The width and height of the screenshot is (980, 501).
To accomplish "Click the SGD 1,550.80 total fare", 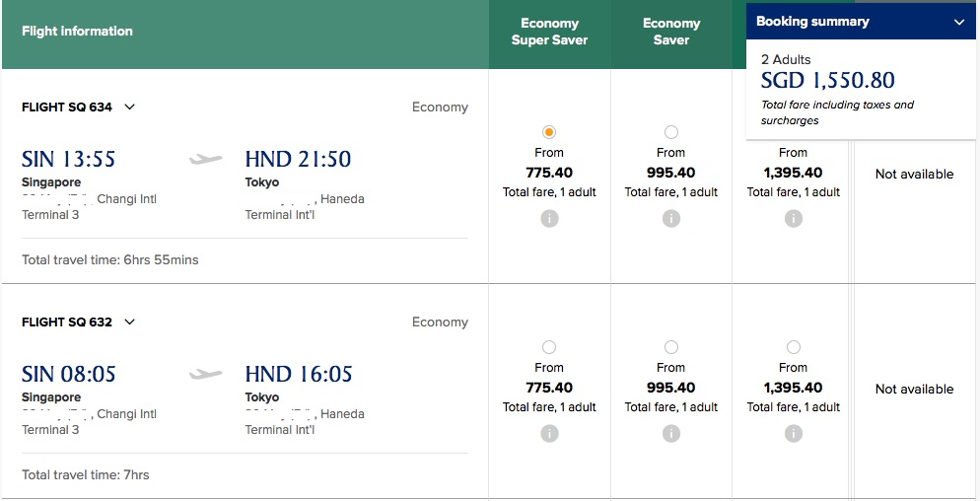I will [828, 81].
